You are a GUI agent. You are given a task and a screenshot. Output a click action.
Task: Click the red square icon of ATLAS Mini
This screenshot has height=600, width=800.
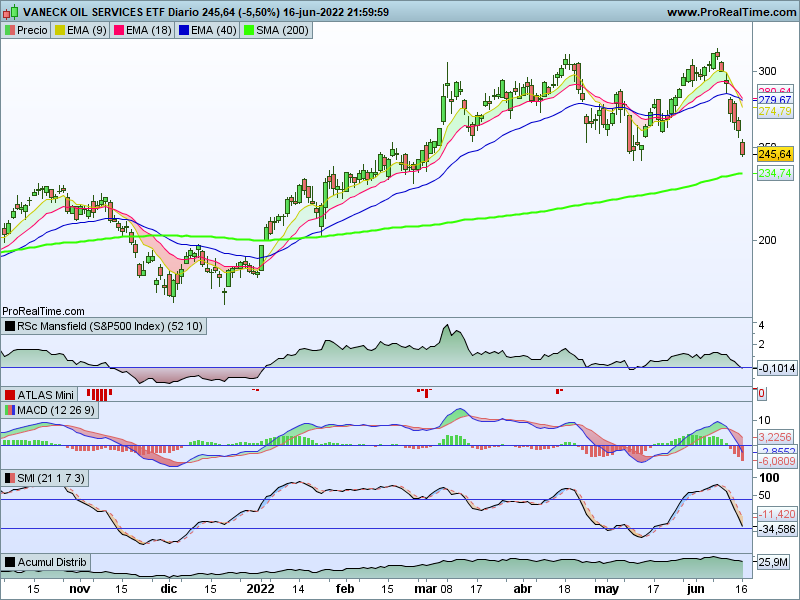coord(10,395)
